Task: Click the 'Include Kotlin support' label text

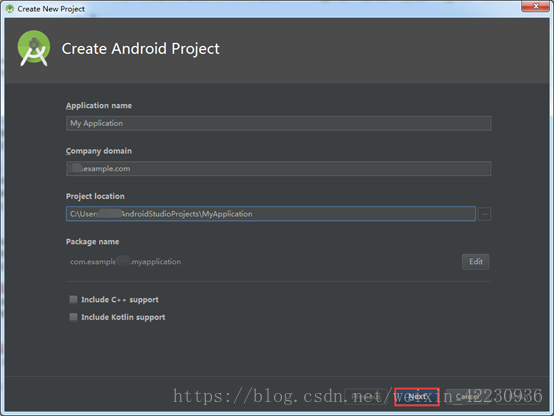Action: (x=123, y=317)
